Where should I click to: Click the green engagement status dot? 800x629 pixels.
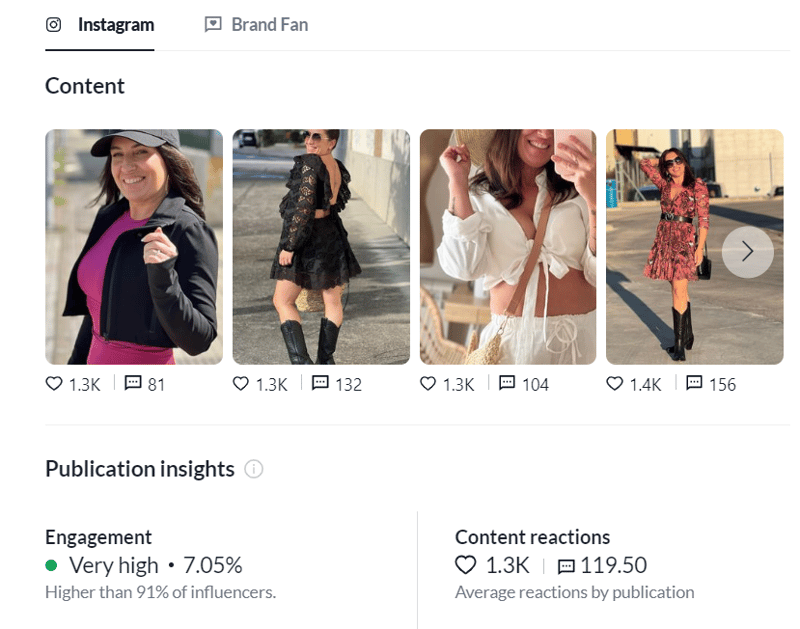[52, 565]
